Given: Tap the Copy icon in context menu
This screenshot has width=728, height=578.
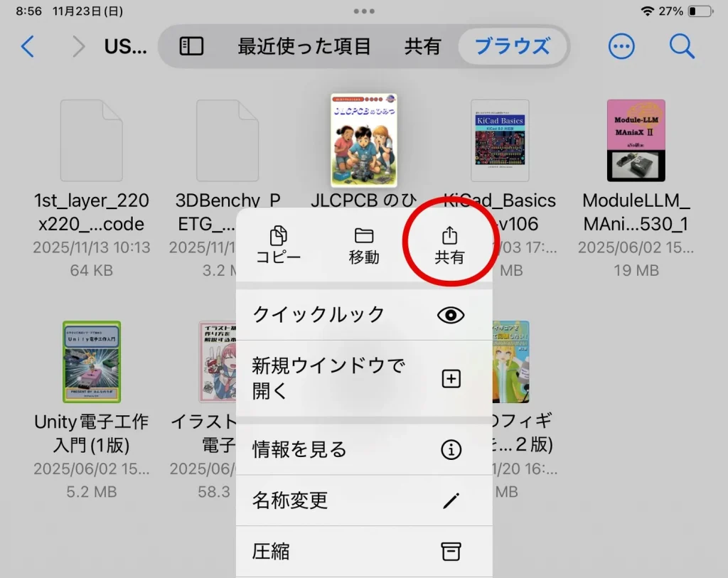Looking at the screenshot, I should click(x=279, y=245).
